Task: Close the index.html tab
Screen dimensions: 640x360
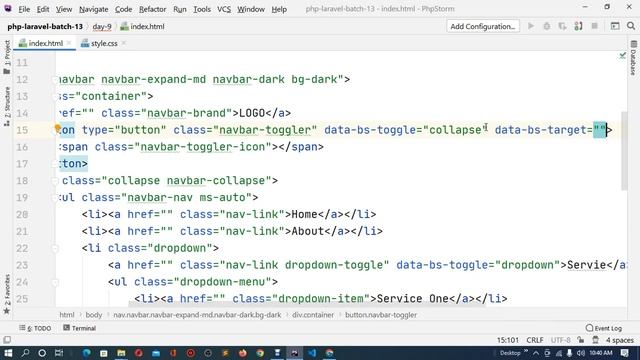Action: [69, 43]
